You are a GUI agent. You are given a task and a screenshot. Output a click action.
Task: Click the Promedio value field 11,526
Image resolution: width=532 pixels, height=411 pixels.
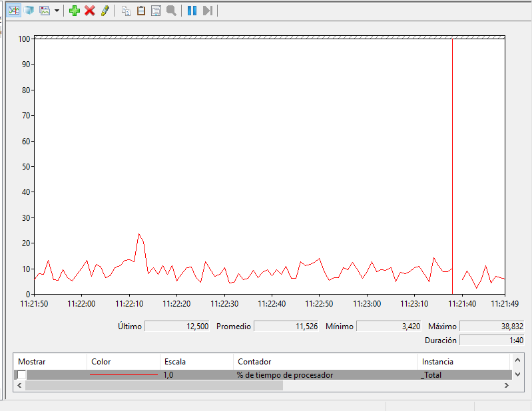coord(286,327)
